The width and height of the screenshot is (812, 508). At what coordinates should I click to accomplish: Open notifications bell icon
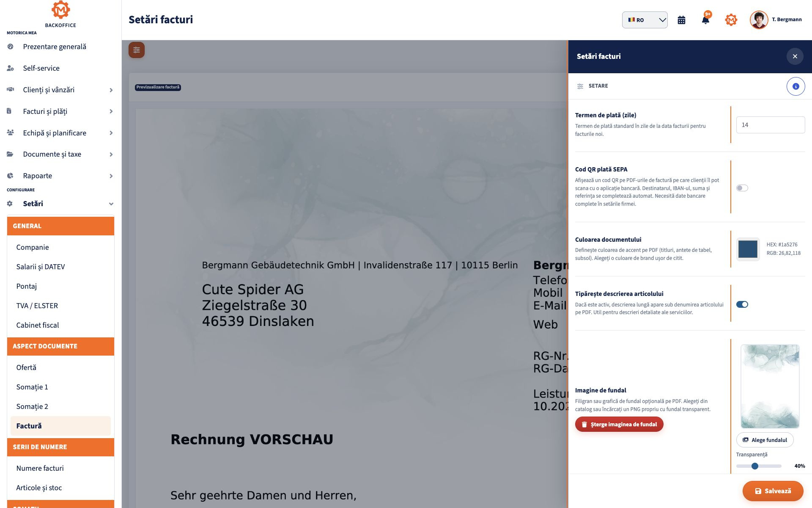click(705, 20)
